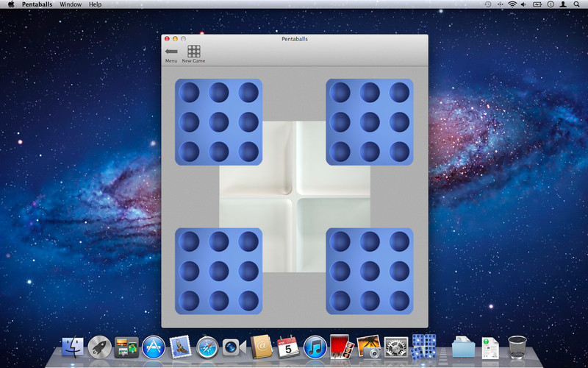Image resolution: width=588 pixels, height=368 pixels.
Task: Select bottom-right board's bottom-middle hole
Action: pyautogui.click(x=370, y=301)
